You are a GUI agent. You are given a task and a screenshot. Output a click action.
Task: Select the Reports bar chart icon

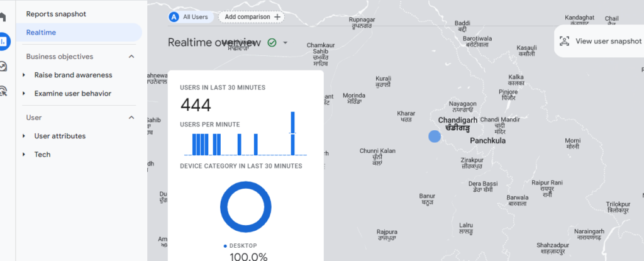point(3,42)
